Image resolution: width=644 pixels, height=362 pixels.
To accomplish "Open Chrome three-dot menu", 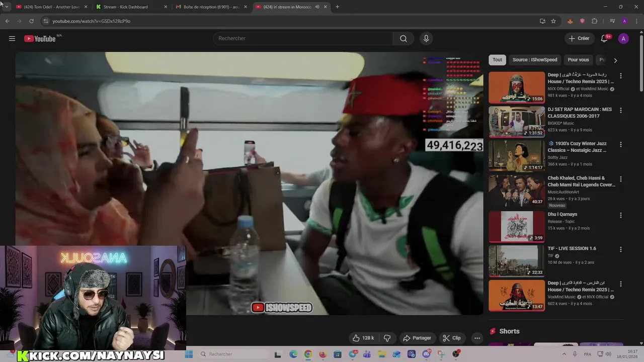I will pyautogui.click(x=636, y=21).
